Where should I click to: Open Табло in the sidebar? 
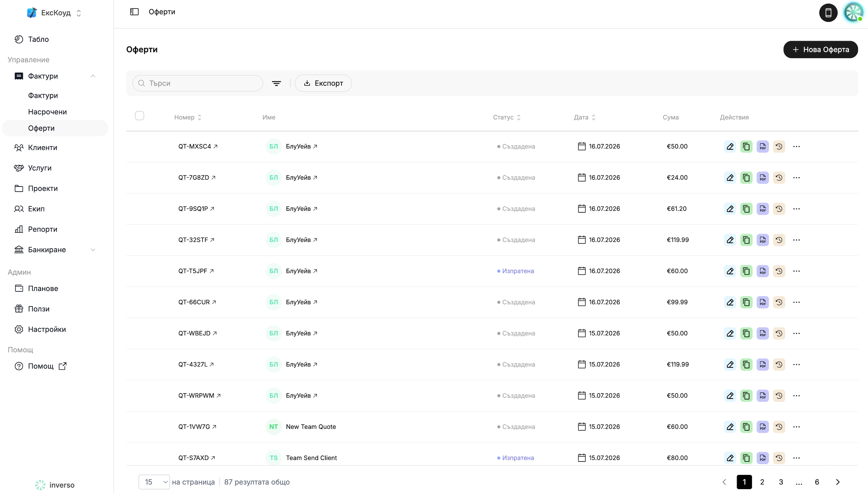(55, 39)
